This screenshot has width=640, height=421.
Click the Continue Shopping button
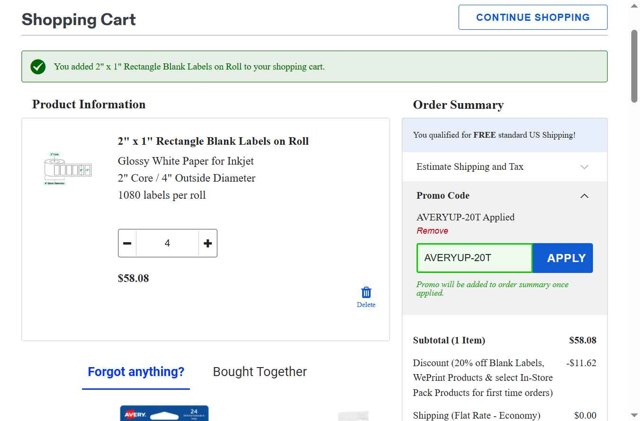[532, 18]
